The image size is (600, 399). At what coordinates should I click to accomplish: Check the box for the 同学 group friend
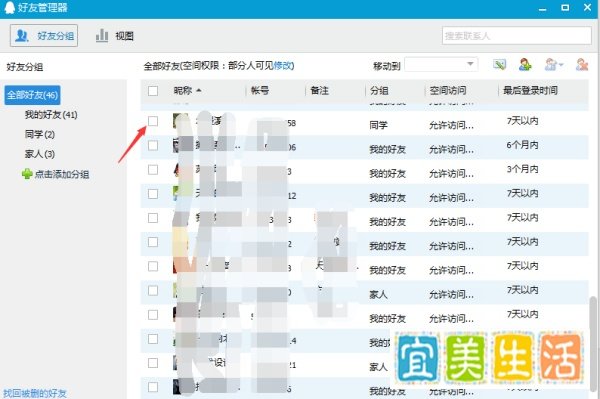tap(153, 121)
